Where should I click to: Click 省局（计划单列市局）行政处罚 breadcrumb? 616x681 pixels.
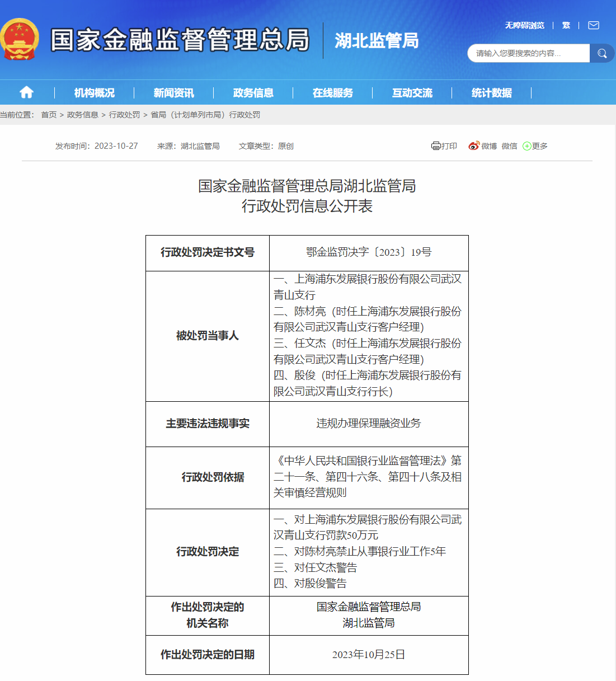coord(205,115)
